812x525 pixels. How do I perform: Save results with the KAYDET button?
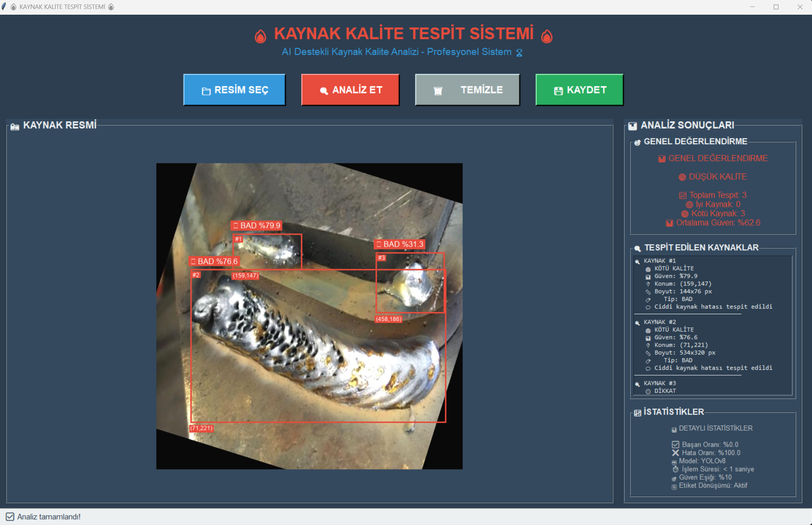[x=579, y=90]
